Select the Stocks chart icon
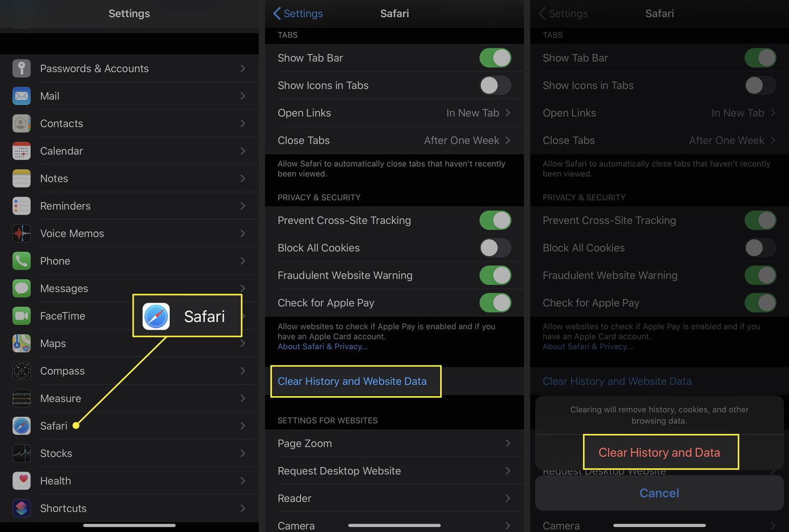789x532 pixels. pyautogui.click(x=21, y=453)
